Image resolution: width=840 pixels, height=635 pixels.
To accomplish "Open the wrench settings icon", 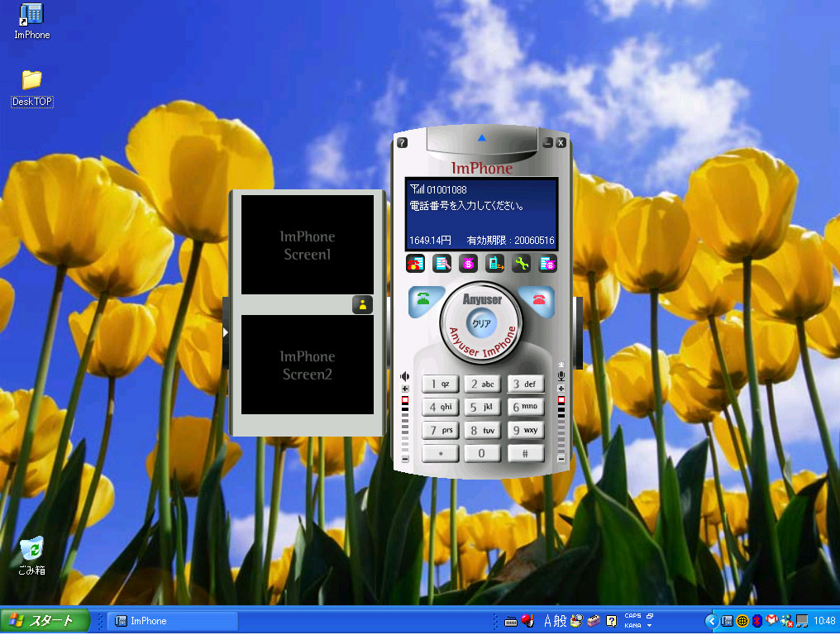I will click(x=521, y=264).
